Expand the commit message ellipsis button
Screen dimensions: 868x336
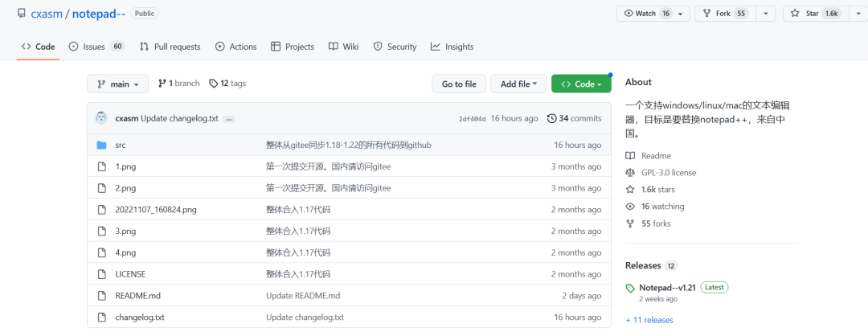coord(229,119)
